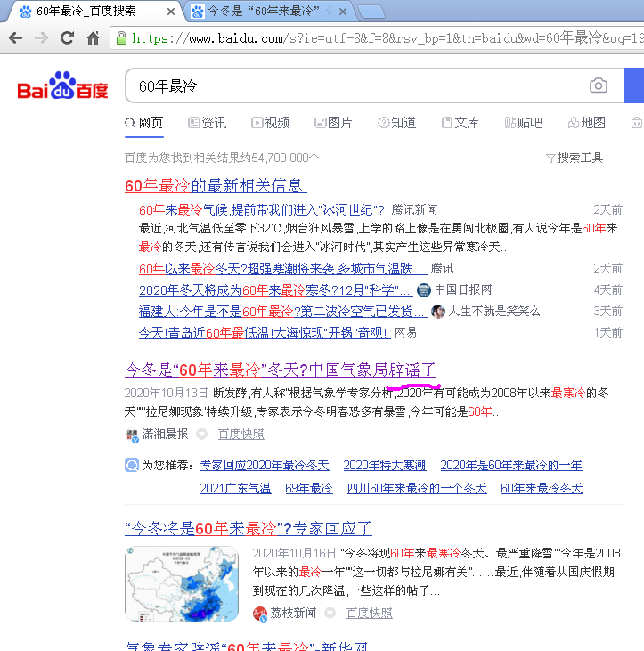
Task: Open 今天!青岛近60年最低温 news link
Action: click(265, 332)
